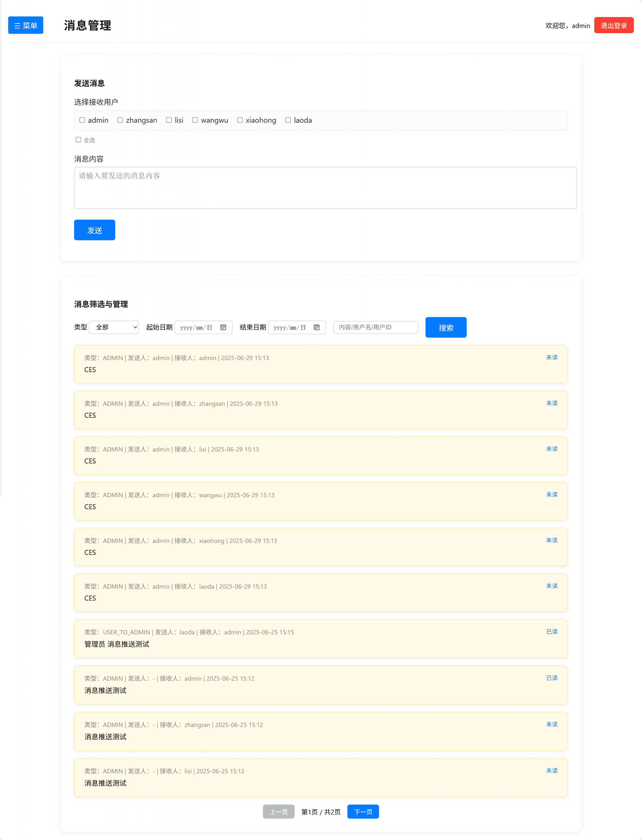
Task: Open the end date calendar picker icon
Action: (316, 327)
